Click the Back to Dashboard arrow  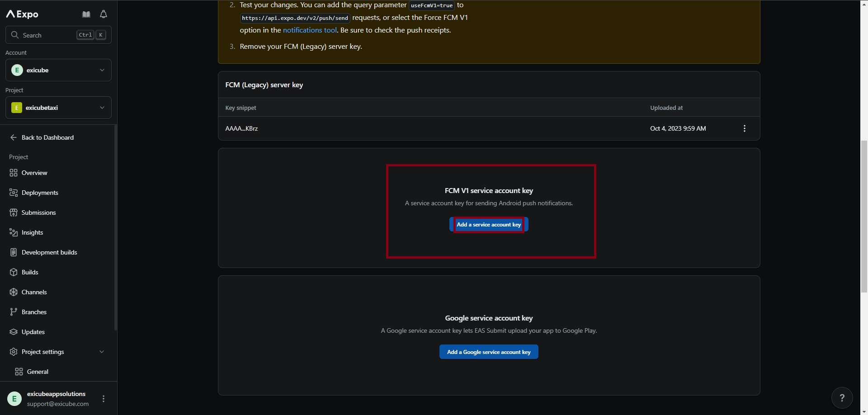coord(14,137)
